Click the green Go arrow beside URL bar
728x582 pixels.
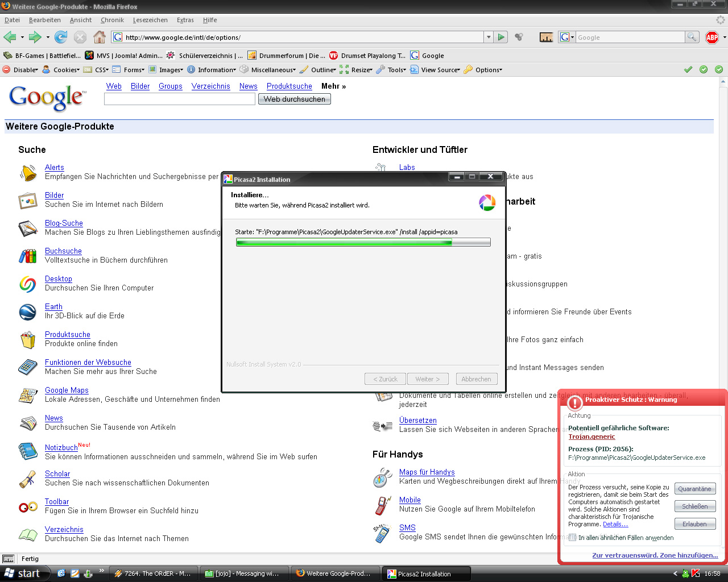(501, 38)
